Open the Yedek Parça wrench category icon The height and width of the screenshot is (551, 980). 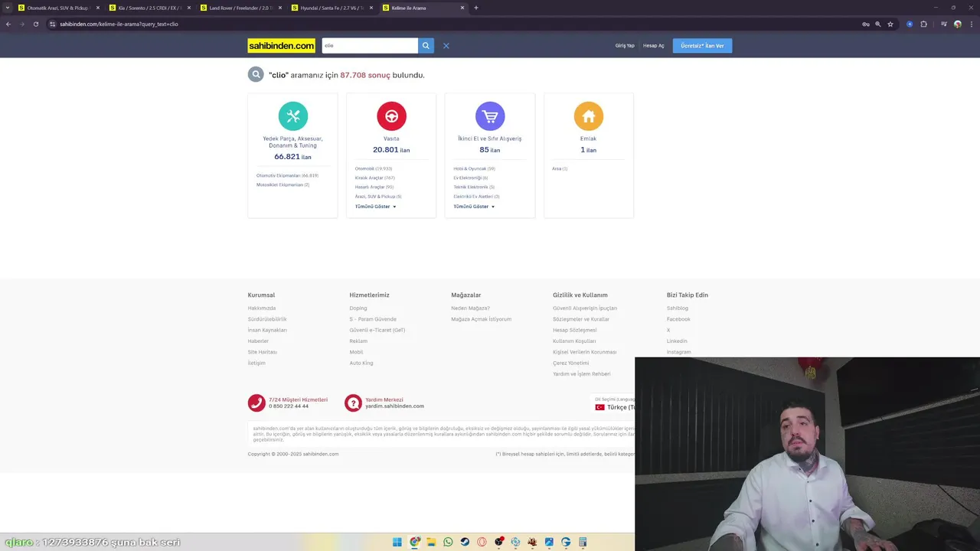292,116
